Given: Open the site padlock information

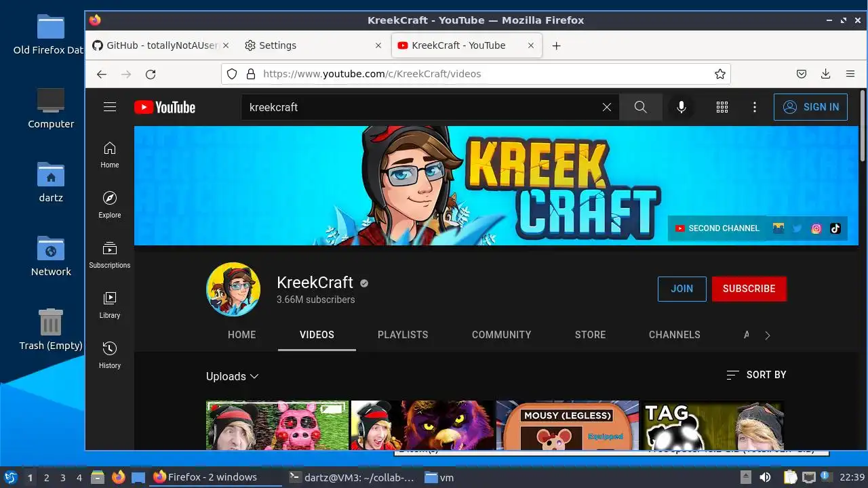Looking at the screenshot, I should [x=250, y=74].
